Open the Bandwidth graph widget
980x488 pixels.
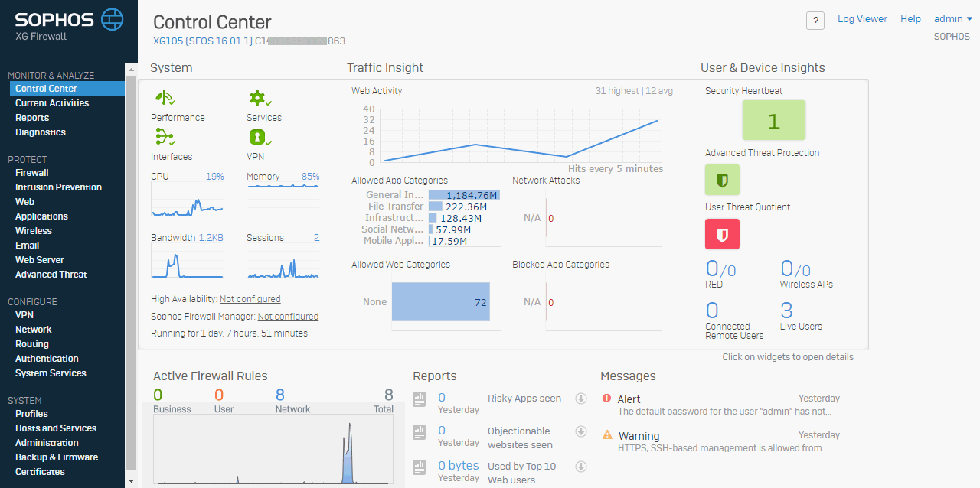tap(188, 261)
